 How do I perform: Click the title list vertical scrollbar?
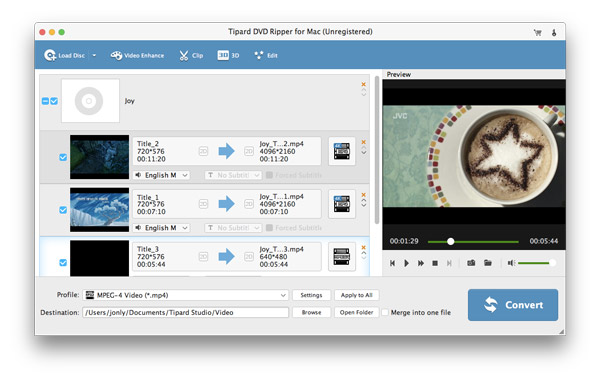point(377,150)
